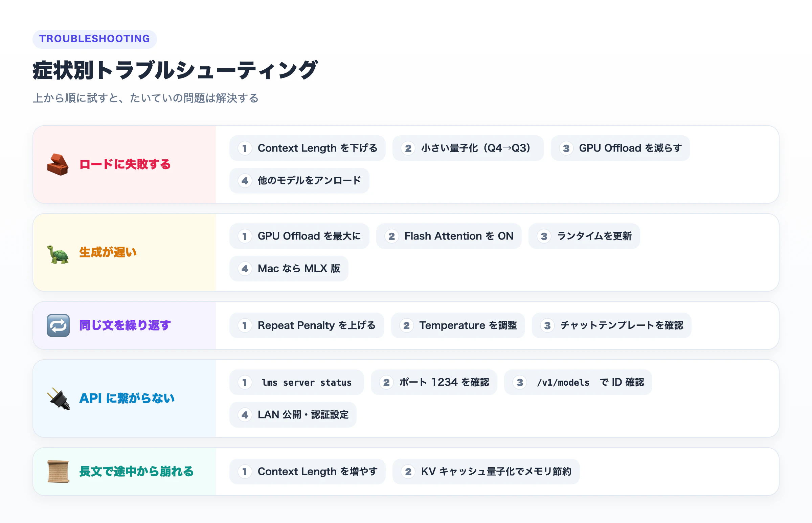Viewport: 812px width, 523px height.
Task: Click the 症状別トラブルシューティング title
Action: (x=175, y=70)
